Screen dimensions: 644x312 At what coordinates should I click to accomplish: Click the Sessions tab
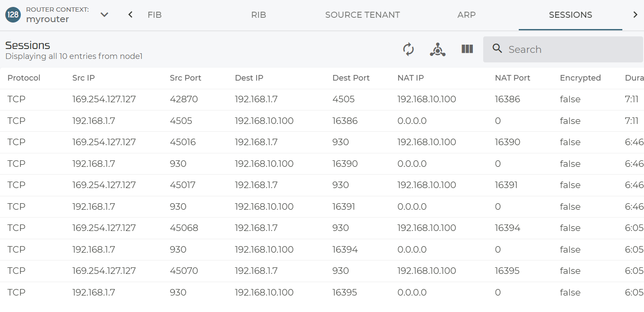pyautogui.click(x=570, y=15)
